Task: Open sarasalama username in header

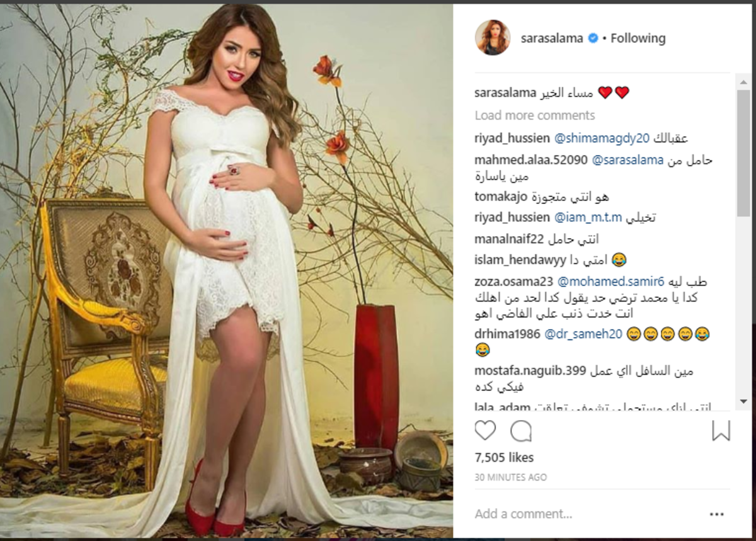Action: pyautogui.click(x=553, y=38)
